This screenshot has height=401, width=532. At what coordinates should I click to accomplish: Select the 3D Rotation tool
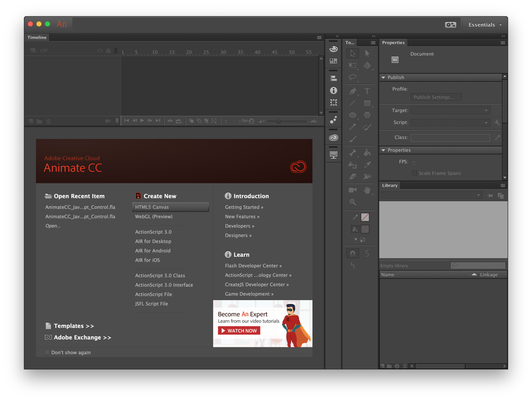click(367, 65)
